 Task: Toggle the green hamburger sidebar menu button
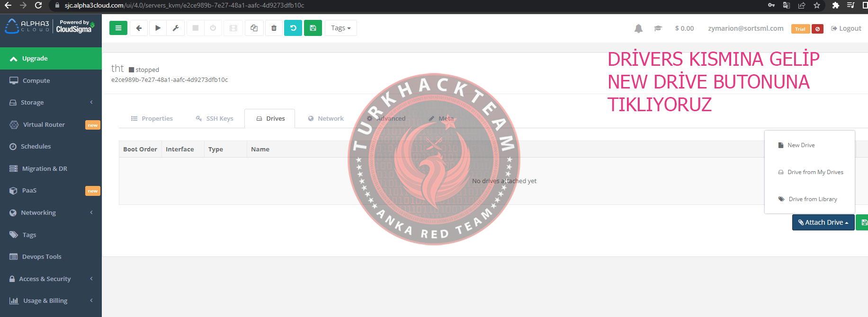pyautogui.click(x=118, y=28)
